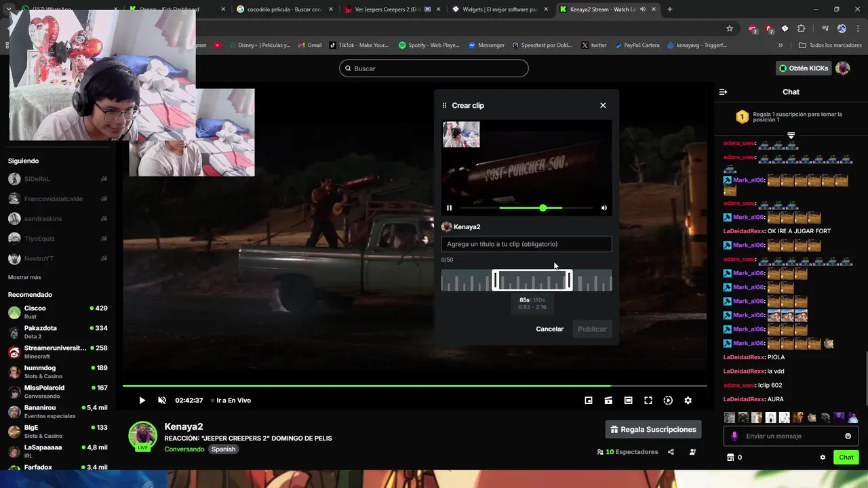
Task: Grab the Crear clip dialog drag handle
Action: click(x=444, y=106)
